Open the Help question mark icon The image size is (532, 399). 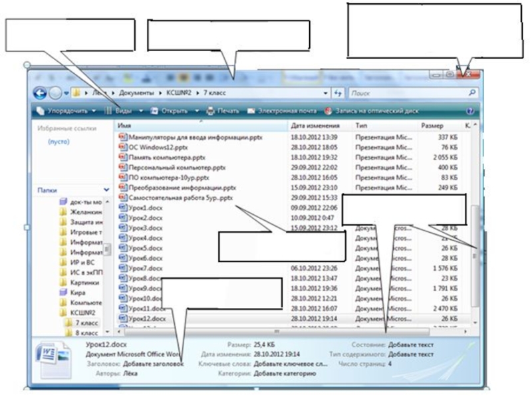point(470,111)
